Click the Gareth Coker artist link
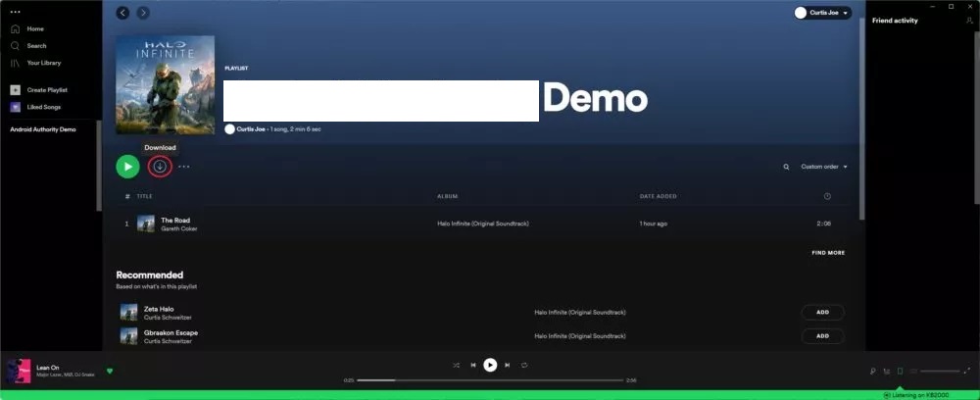980x400 pixels. pos(178,228)
